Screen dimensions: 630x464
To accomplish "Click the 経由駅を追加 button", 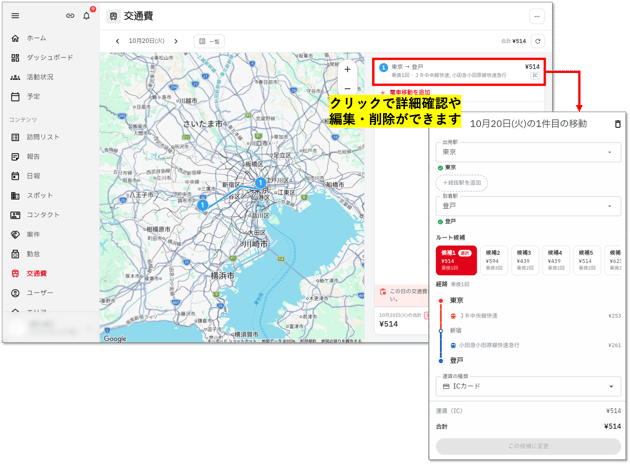I will coord(462,183).
